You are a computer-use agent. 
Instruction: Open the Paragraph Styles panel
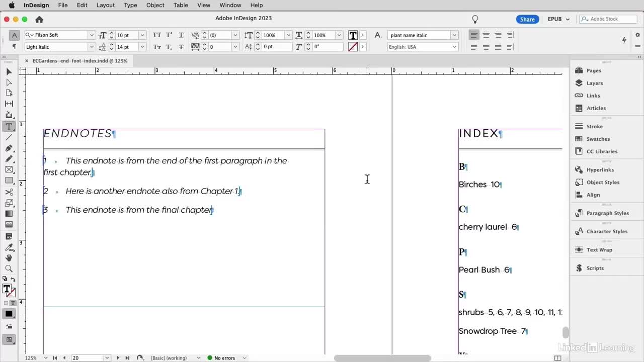pos(602,213)
